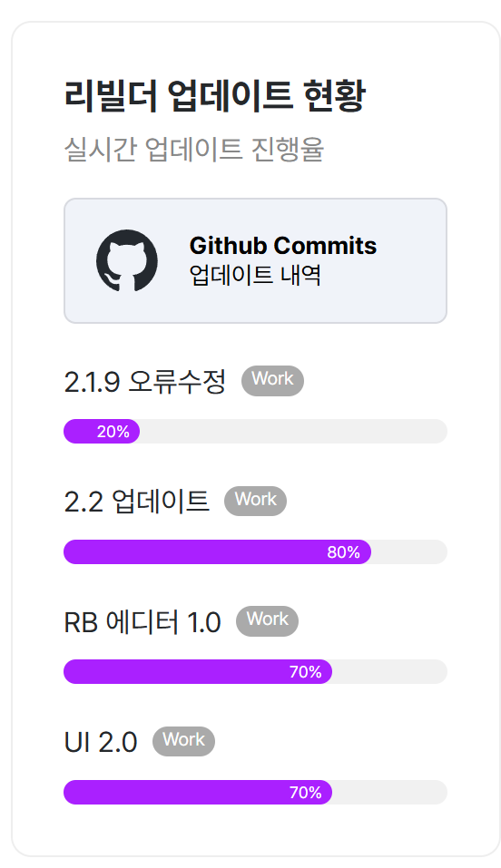The height and width of the screenshot is (868, 501).
Task: Click the 실시간 업데이트 진행율 subtitle
Action: coord(194,150)
